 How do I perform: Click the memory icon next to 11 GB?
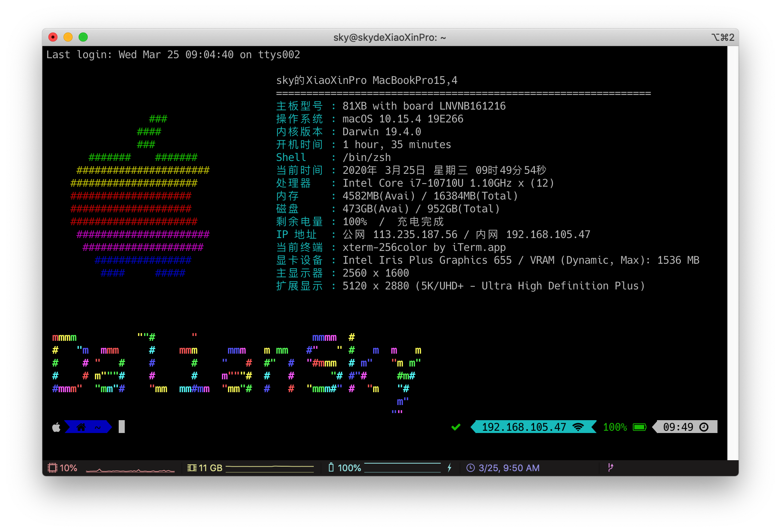click(192, 468)
